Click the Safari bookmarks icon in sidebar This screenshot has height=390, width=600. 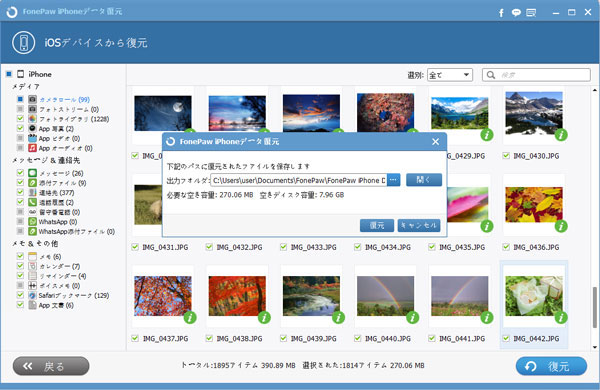coord(33,295)
